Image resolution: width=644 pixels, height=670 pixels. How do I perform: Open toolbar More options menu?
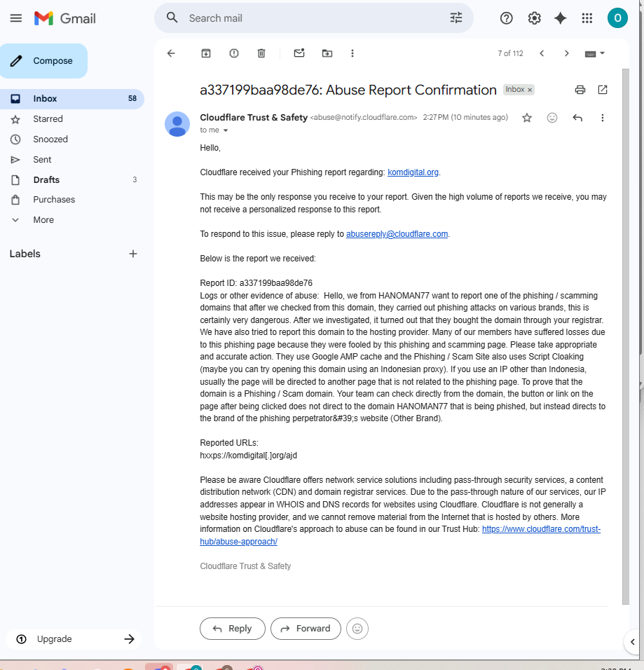click(352, 53)
